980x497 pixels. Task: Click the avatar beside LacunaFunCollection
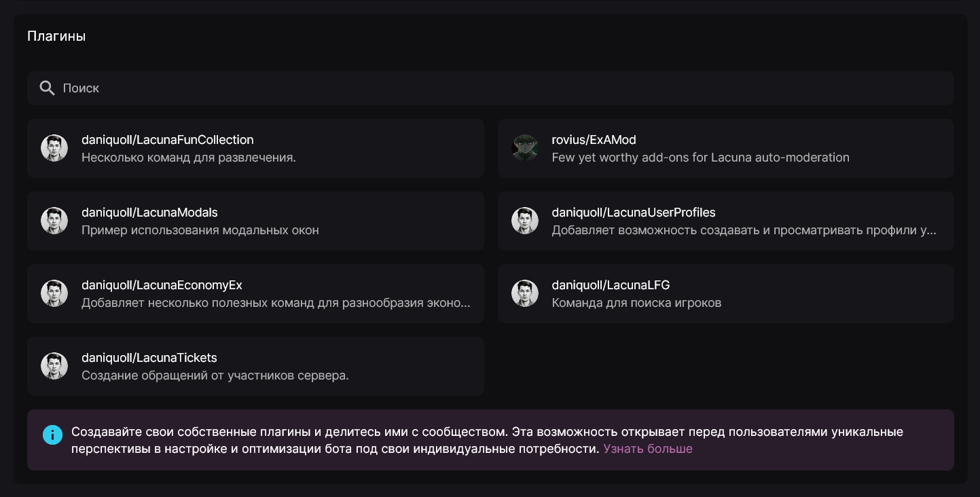click(54, 148)
